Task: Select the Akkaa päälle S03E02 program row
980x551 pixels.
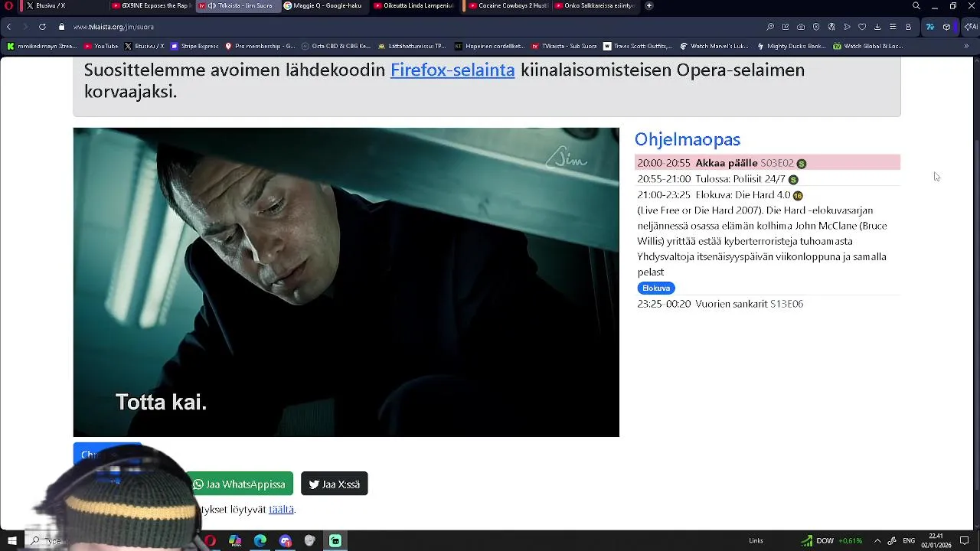Action: 767,163
